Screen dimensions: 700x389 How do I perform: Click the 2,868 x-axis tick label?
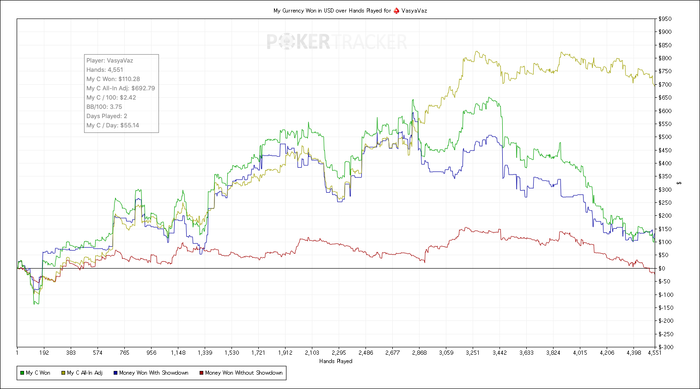tap(419, 353)
